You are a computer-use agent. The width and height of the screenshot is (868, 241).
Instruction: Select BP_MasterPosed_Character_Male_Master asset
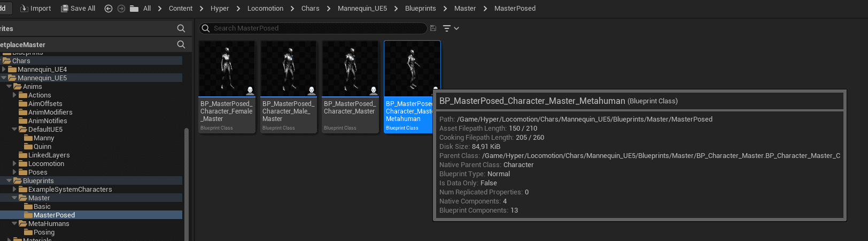[289, 87]
